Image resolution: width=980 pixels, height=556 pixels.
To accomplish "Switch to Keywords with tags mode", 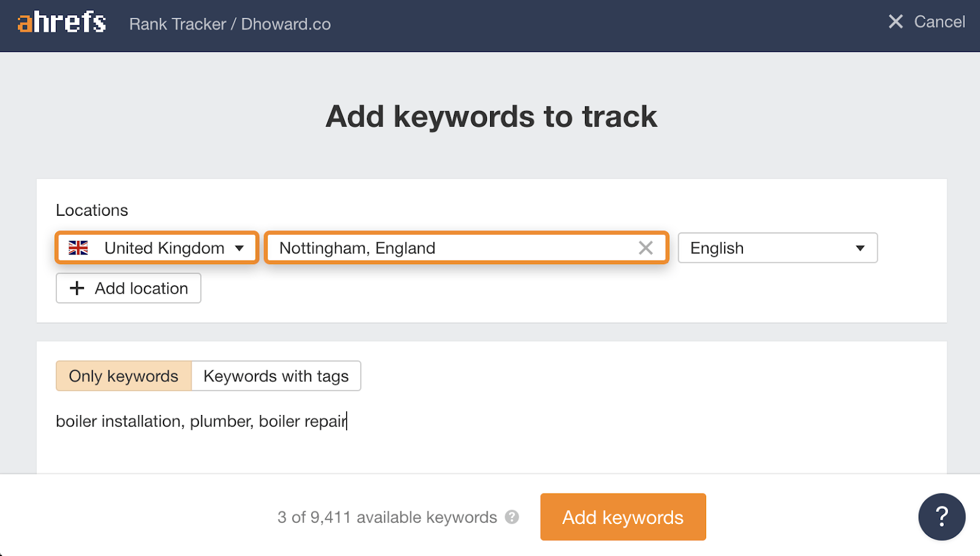I will pos(276,376).
